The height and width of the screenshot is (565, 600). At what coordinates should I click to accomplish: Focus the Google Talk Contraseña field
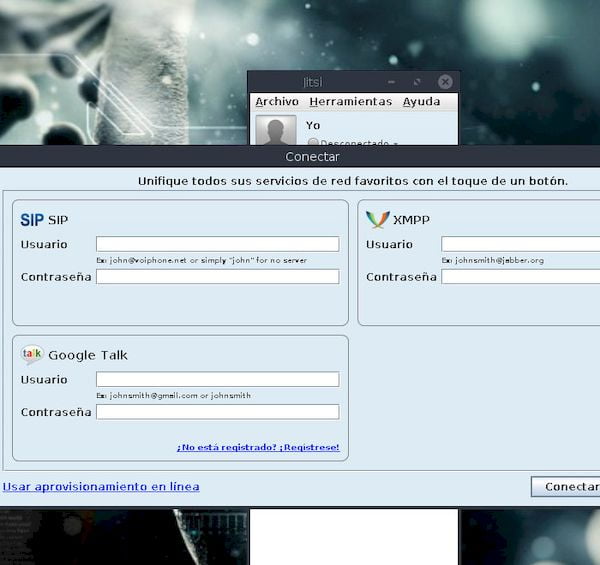click(x=217, y=412)
